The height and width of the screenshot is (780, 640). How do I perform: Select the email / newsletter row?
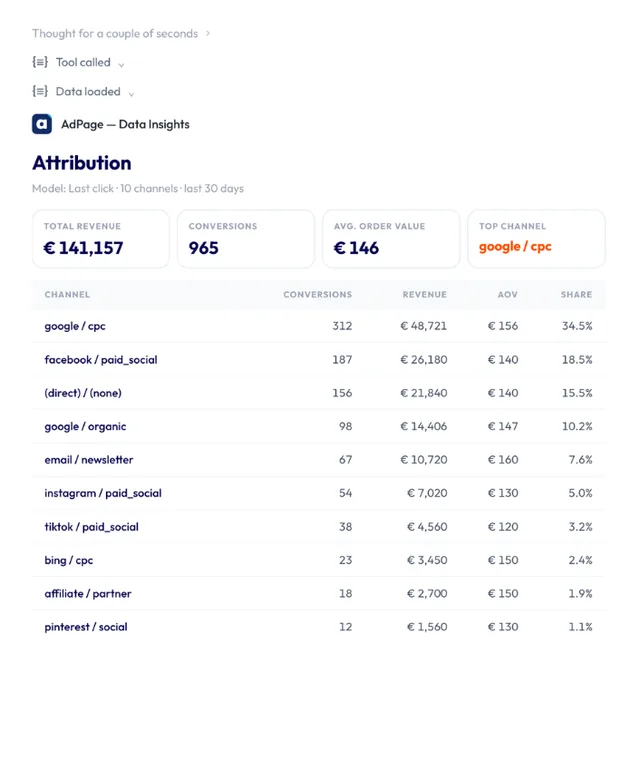[319, 460]
